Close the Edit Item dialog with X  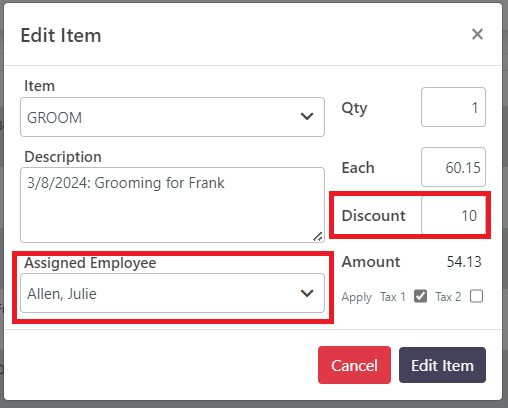click(477, 34)
